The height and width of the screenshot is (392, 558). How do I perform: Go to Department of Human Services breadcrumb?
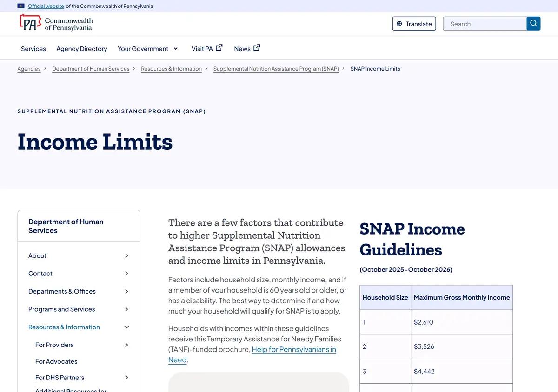[x=91, y=69]
